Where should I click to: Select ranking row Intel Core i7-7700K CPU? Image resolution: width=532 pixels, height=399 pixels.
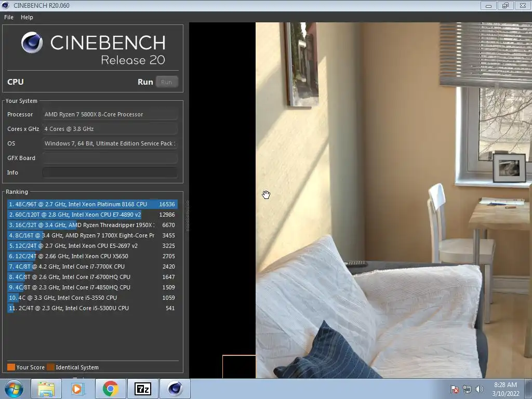pos(92,267)
